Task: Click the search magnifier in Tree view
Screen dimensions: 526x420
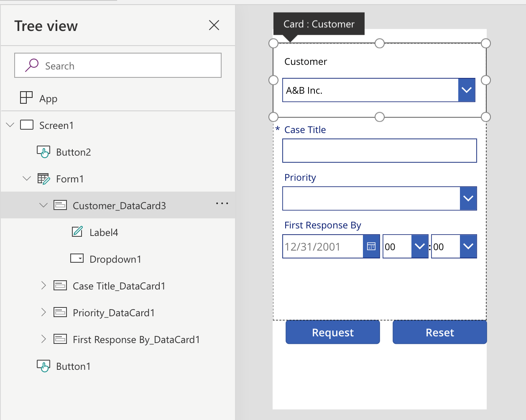Action: (32, 65)
